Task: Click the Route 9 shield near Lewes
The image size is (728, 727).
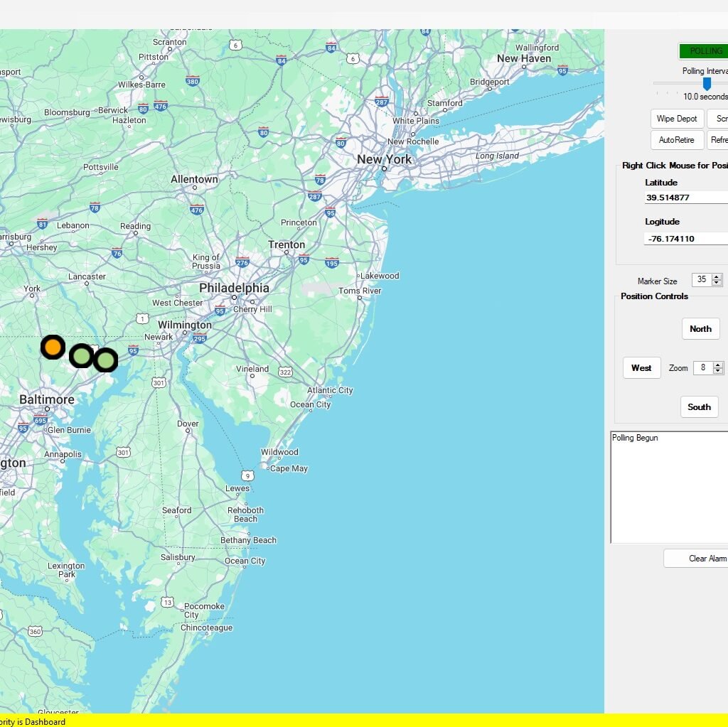Action: tap(247, 475)
